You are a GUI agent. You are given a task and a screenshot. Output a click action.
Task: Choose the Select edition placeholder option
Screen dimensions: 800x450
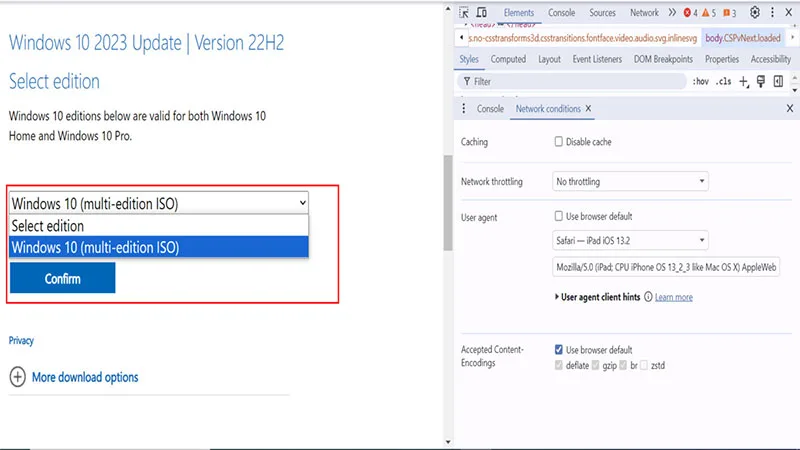point(159,226)
